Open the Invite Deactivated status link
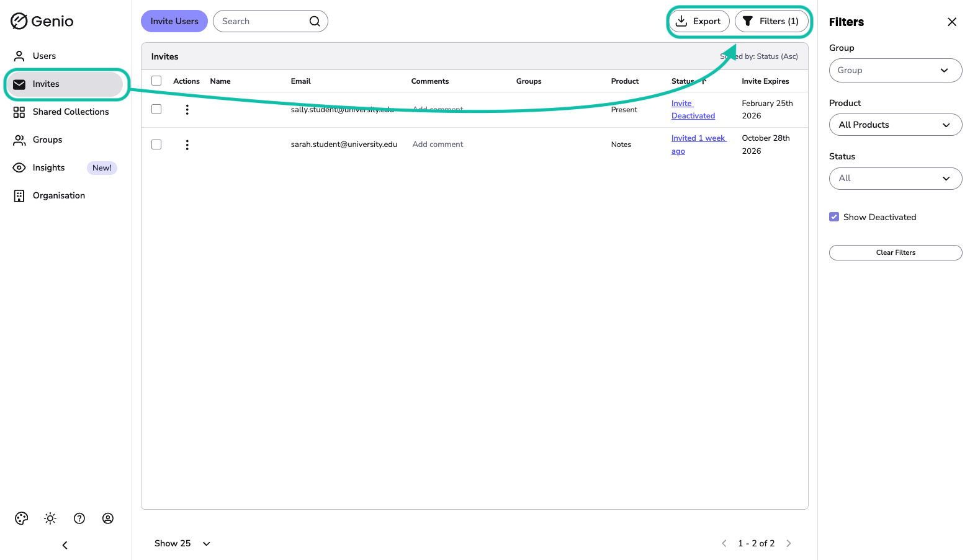Screen dimensions: 970x560 pos(693,110)
